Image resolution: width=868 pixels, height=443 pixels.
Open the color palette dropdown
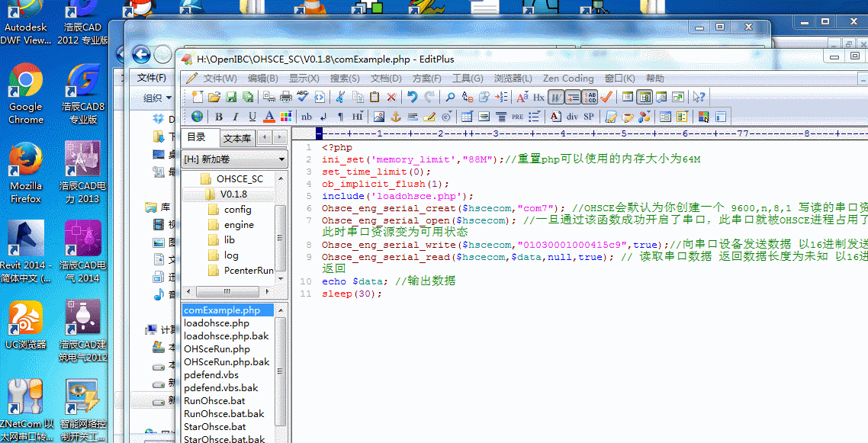(x=286, y=117)
